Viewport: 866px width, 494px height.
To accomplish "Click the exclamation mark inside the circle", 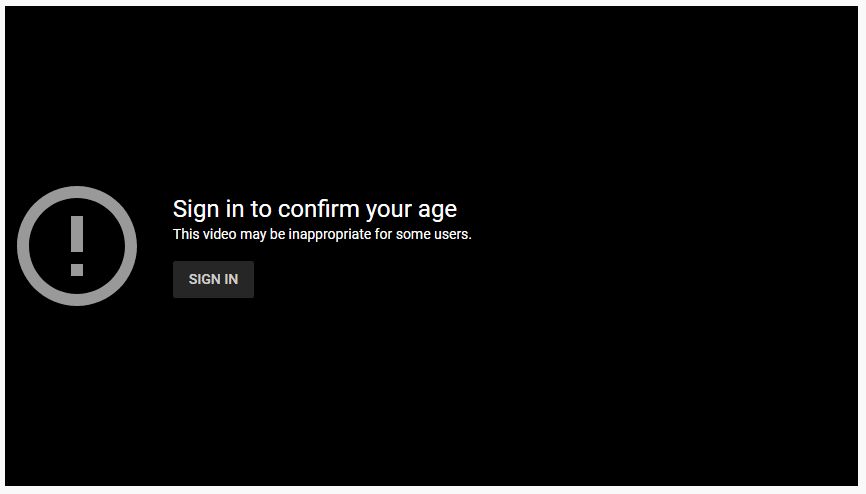I will (77, 240).
